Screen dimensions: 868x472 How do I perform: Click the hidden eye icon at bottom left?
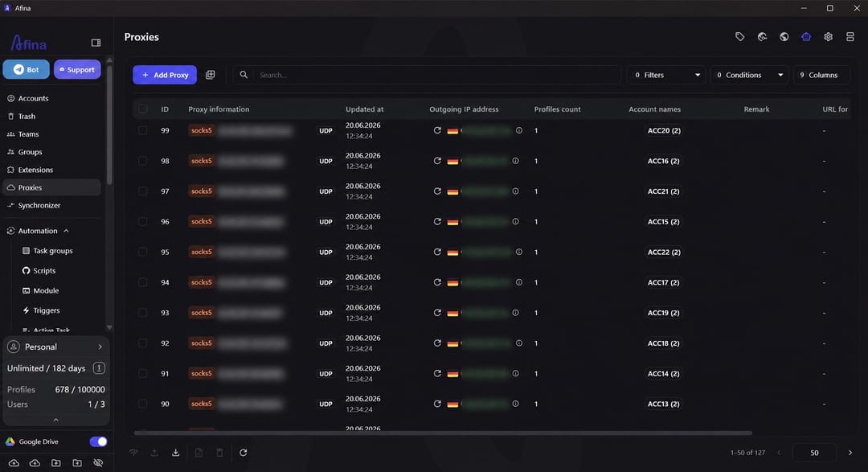98,462
